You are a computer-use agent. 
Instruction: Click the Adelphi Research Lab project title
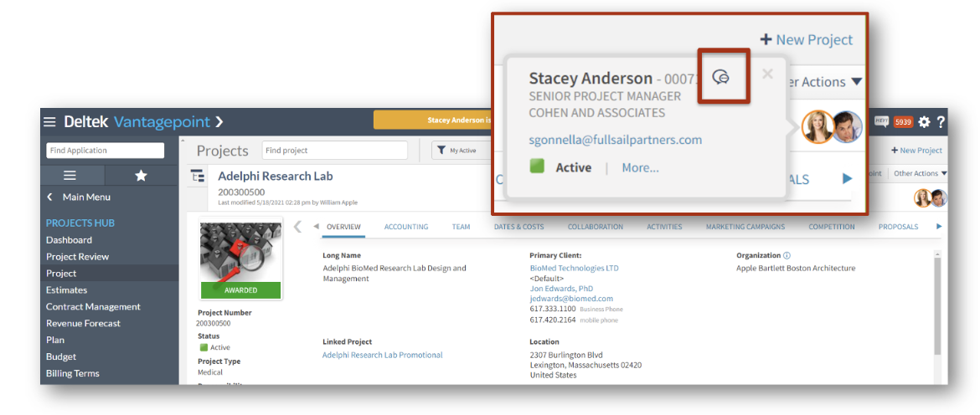(275, 177)
